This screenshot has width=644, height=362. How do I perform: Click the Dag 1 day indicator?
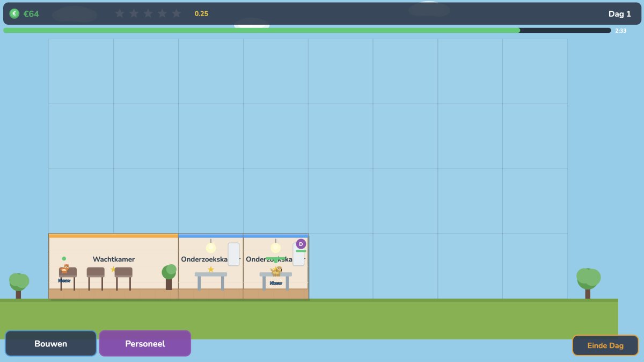619,14
